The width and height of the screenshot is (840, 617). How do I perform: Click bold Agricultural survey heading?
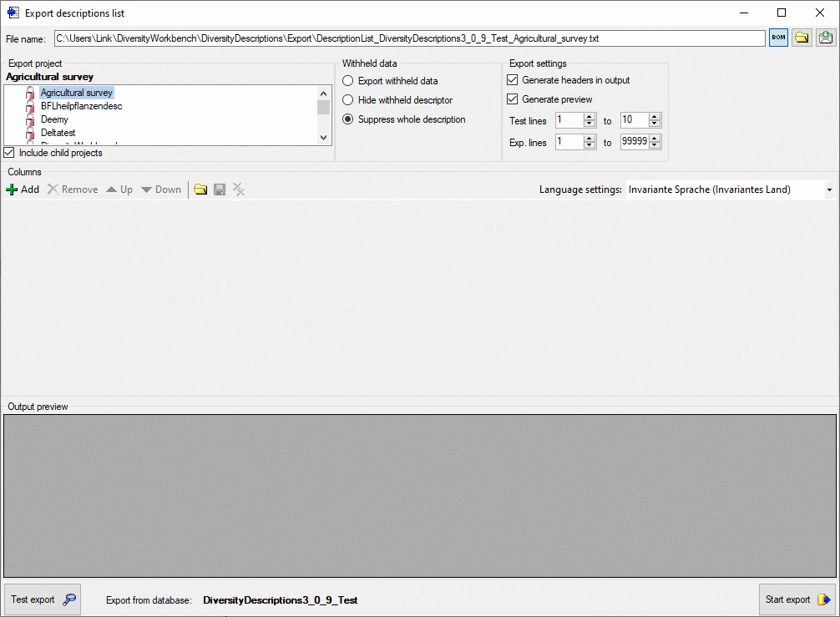pos(49,77)
